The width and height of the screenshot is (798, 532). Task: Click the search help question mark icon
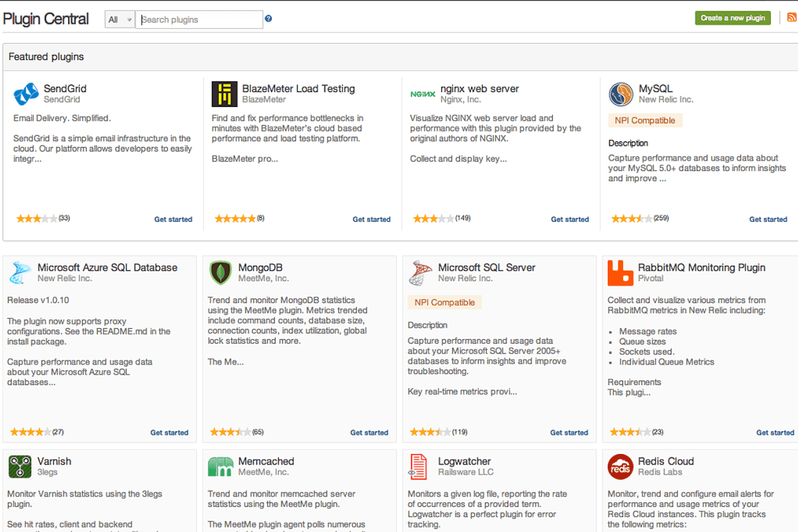[x=268, y=19]
